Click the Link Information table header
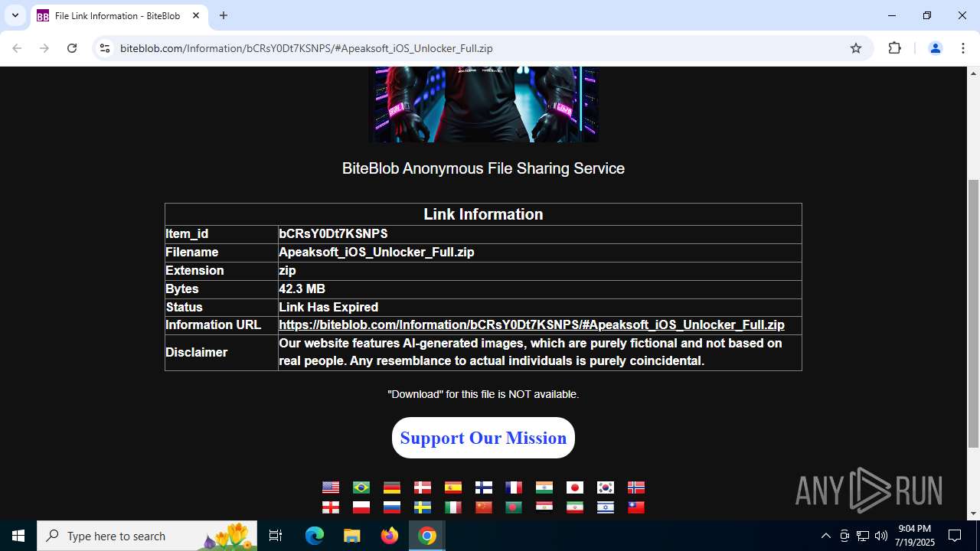This screenshot has height=551, width=980. [483, 214]
